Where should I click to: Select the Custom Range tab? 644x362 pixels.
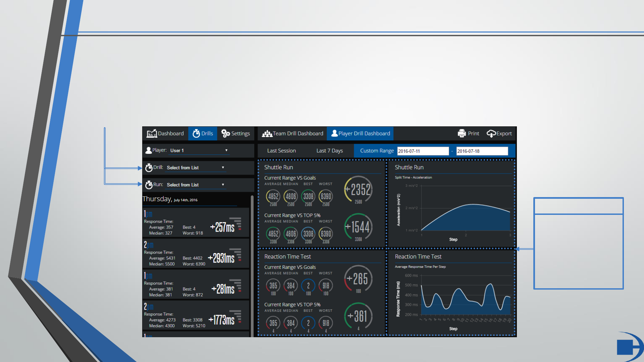[x=377, y=151]
